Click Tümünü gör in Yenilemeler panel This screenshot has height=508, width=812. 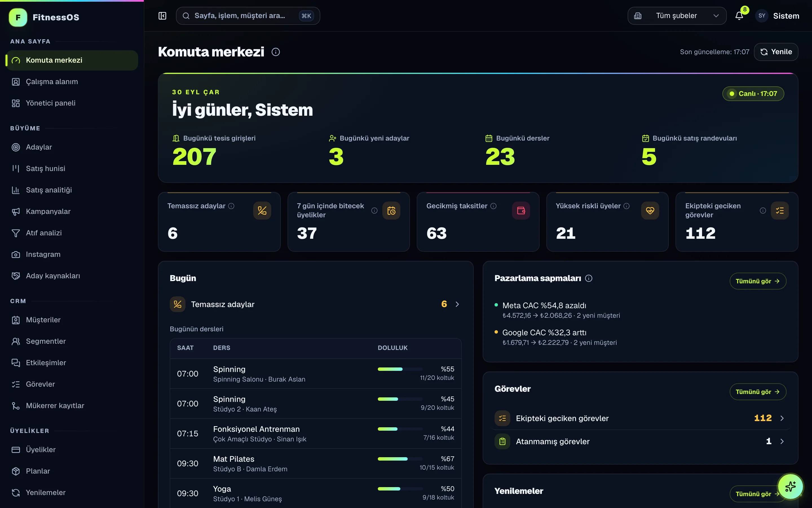click(x=758, y=494)
